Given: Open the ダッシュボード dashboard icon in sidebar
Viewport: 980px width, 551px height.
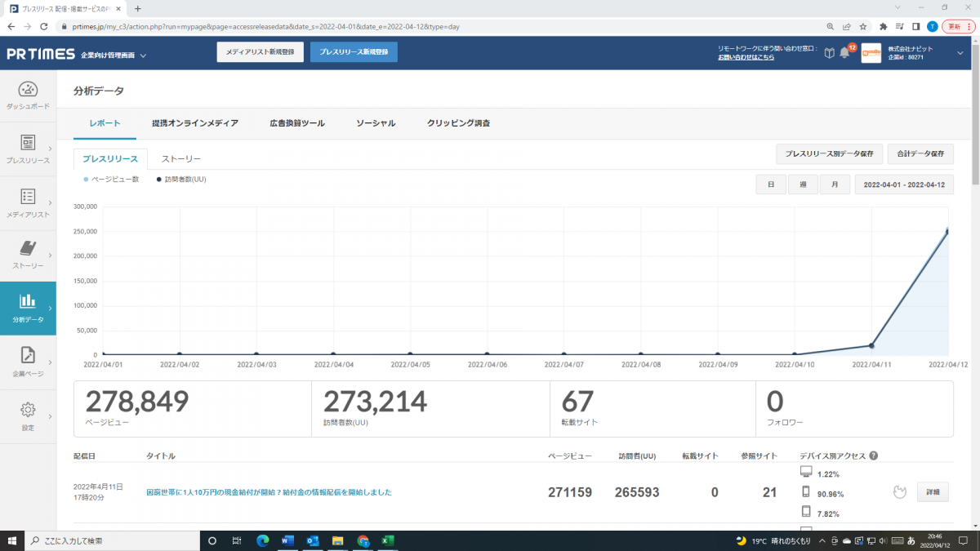Looking at the screenshot, I should 28,90.
